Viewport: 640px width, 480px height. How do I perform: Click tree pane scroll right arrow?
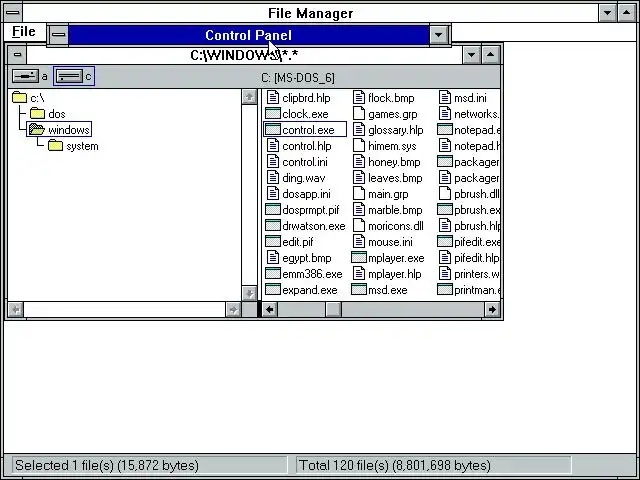click(233, 310)
